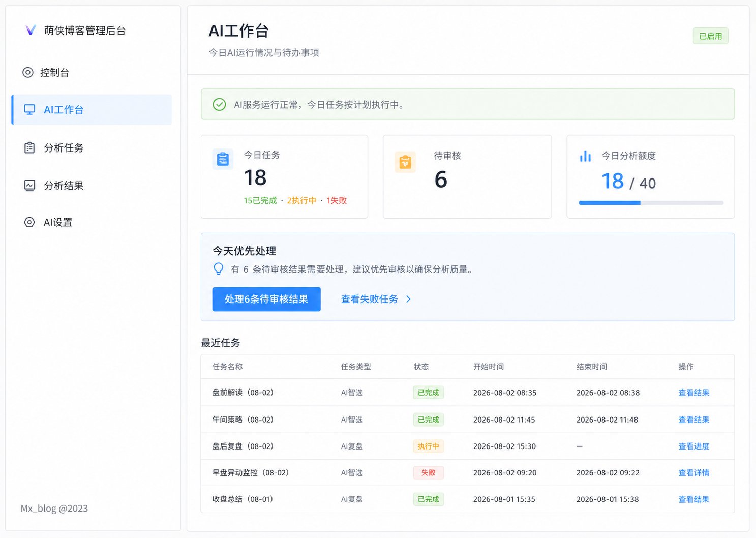Click the 开始时间 column header

tap(489, 367)
